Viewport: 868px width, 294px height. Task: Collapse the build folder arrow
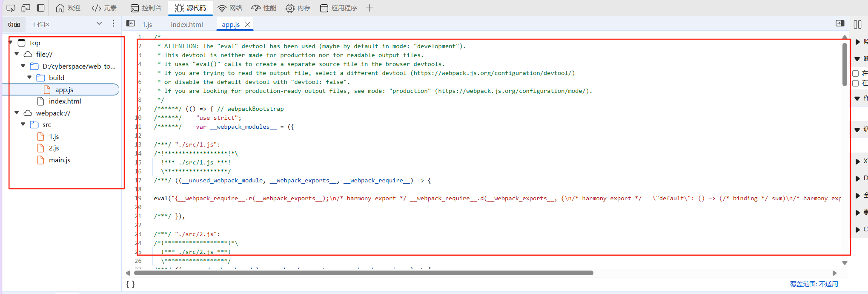coord(30,77)
